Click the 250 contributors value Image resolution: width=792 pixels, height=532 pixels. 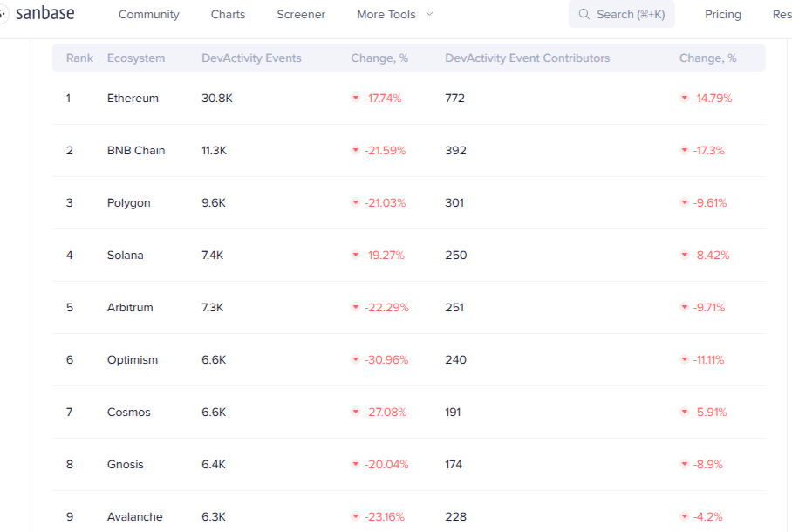(456, 256)
